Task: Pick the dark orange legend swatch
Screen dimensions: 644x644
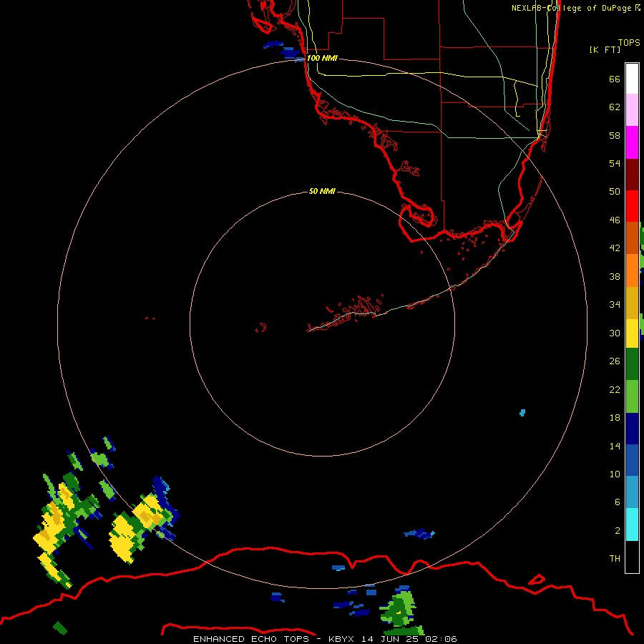Action: click(632, 238)
